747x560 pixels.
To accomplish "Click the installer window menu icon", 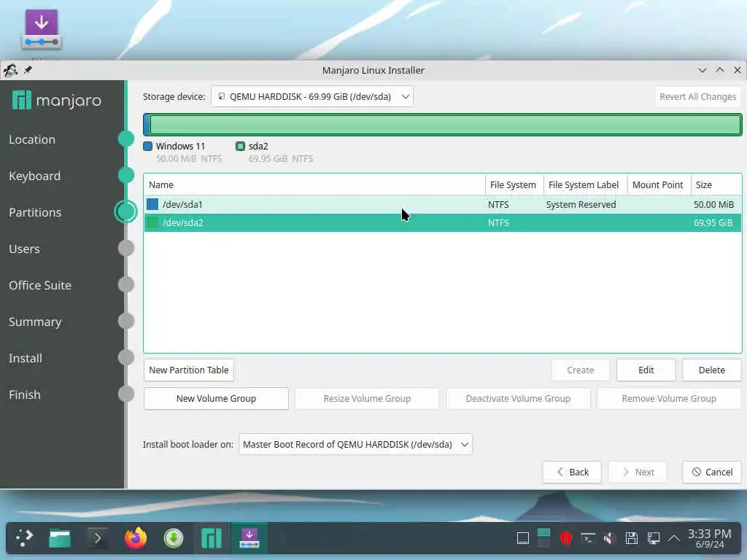I will pos(10,71).
